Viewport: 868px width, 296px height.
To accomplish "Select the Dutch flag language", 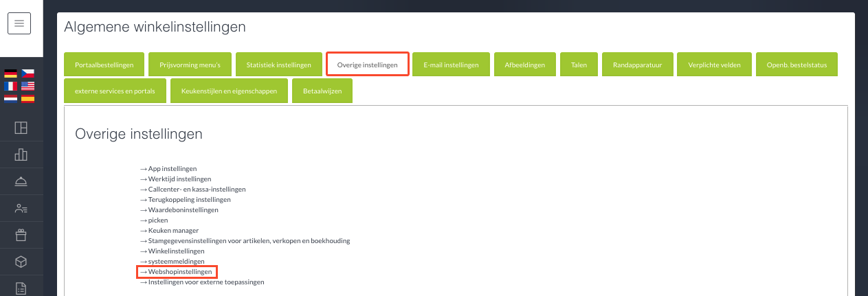I will [x=11, y=98].
